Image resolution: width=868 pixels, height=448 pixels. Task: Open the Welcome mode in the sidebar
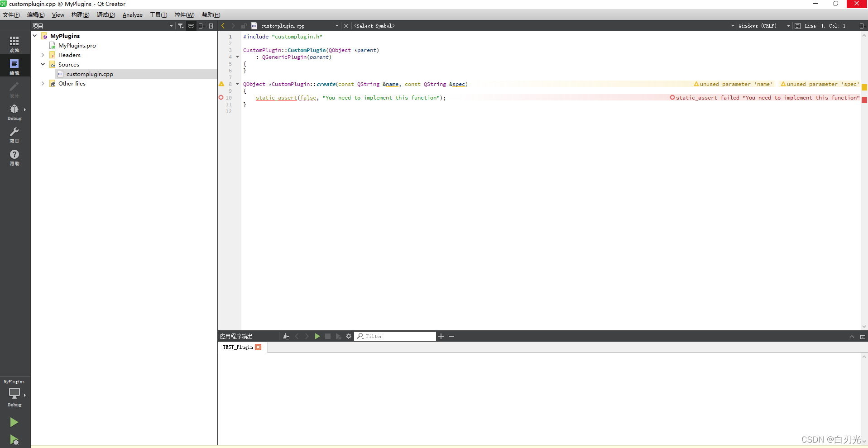click(14, 44)
